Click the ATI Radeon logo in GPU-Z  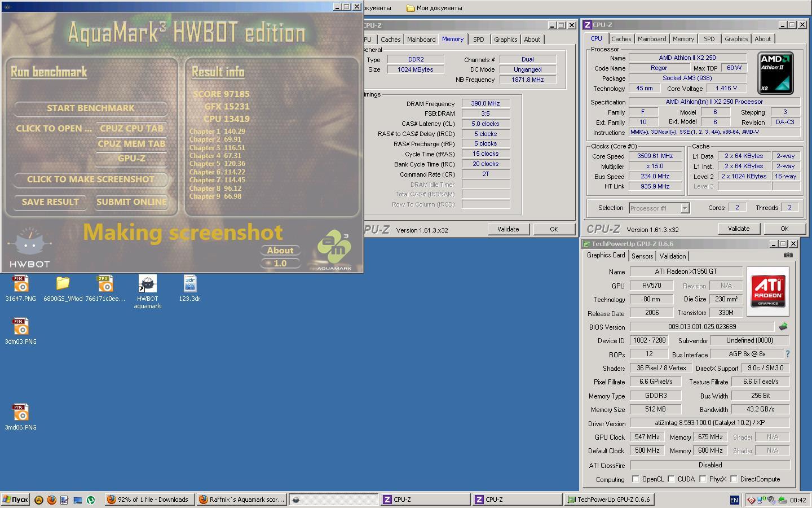(768, 291)
